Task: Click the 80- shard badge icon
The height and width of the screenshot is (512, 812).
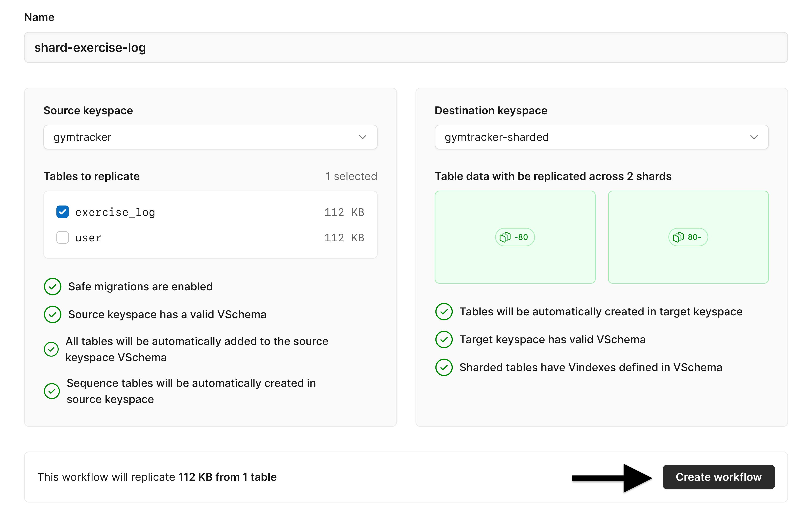Action: pos(678,237)
